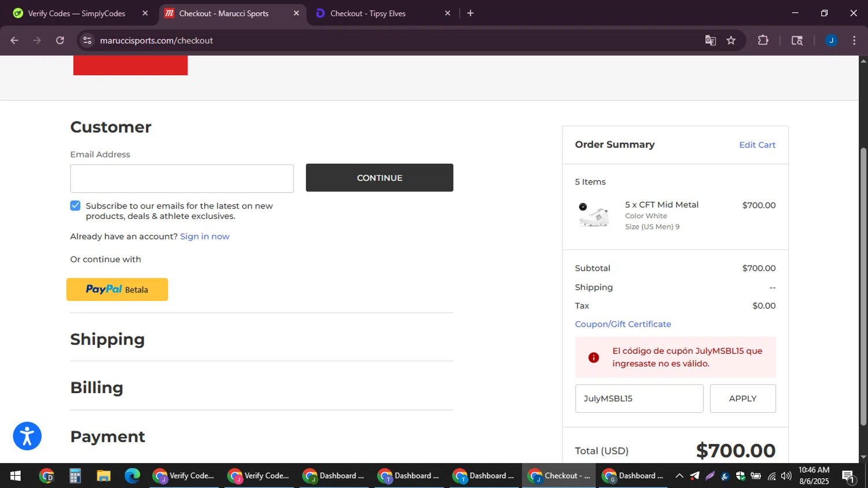
Task: Open the Chrome D profile taskbar icon
Action: click(47, 476)
